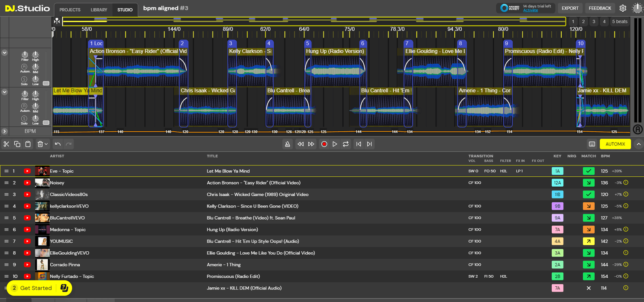Viewport: 644px width, 302px height.
Task: Click the paste clipboard icon
Action: 28,144
